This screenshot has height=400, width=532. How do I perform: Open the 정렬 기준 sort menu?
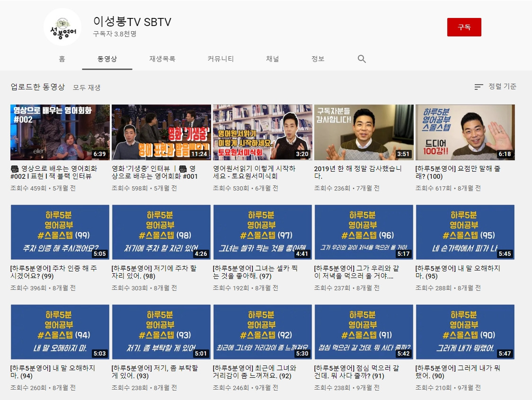[496, 87]
